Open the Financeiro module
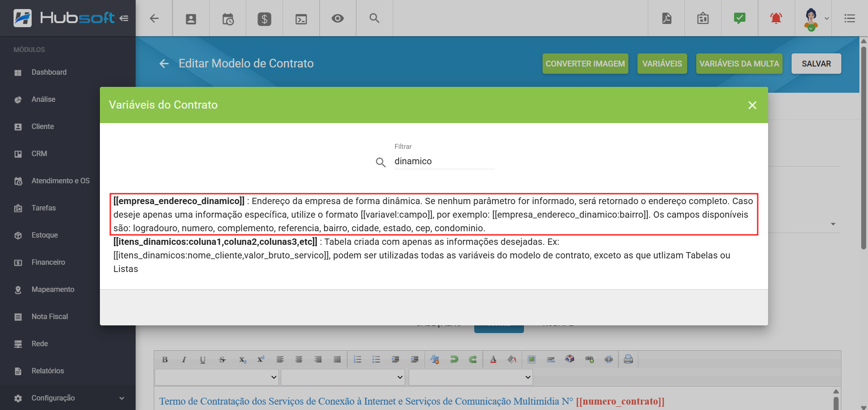This screenshot has height=410, width=868. [x=48, y=262]
